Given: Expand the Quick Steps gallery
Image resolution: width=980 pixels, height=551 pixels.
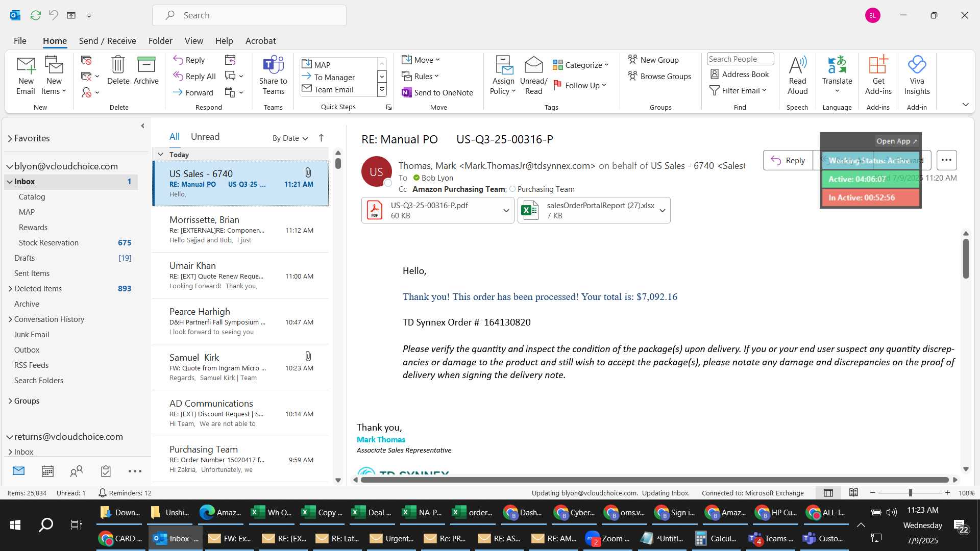Looking at the screenshot, I should tap(381, 90).
